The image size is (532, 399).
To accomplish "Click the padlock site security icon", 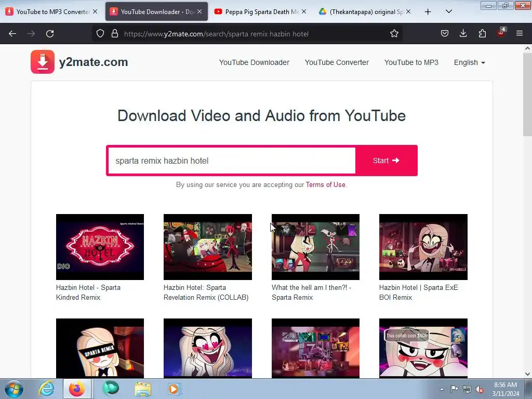I will coord(115,34).
